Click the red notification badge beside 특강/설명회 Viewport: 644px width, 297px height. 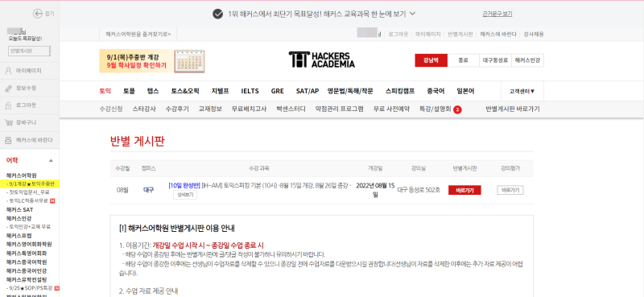(x=457, y=109)
